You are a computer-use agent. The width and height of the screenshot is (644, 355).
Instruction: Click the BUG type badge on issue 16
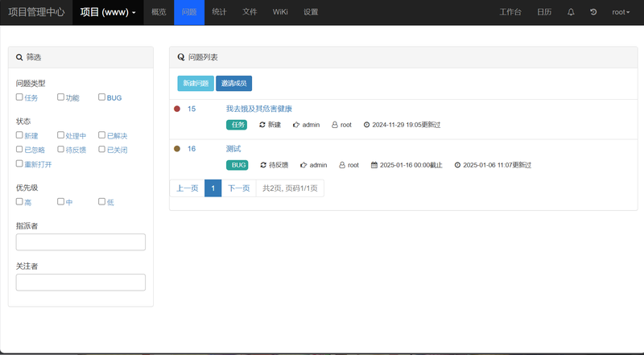tap(237, 165)
